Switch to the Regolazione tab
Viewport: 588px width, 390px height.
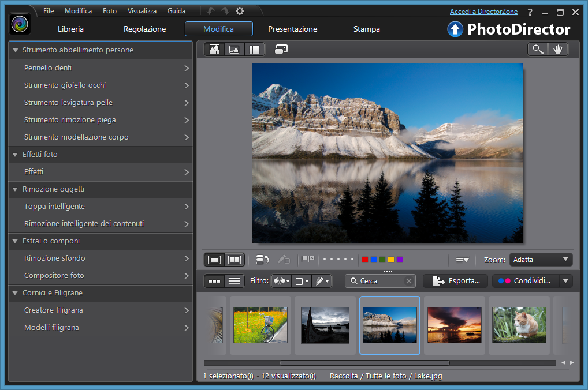(x=144, y=29)
